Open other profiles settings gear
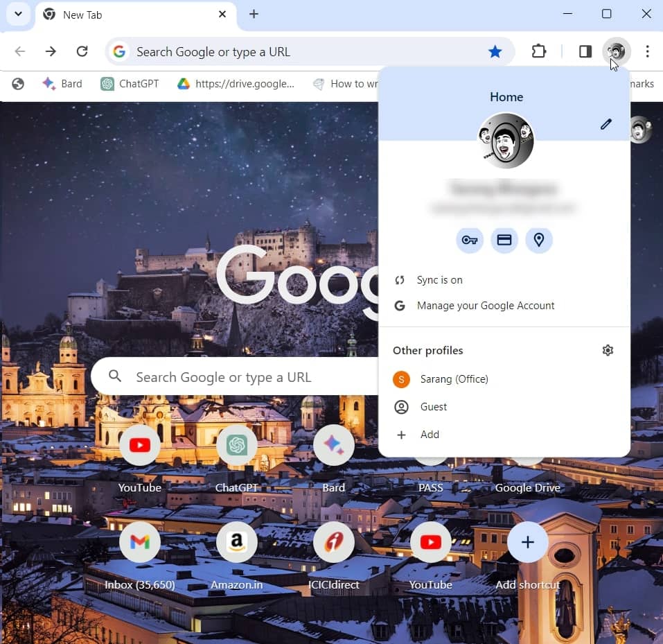 pyautogui.click(x=608, y=350)
